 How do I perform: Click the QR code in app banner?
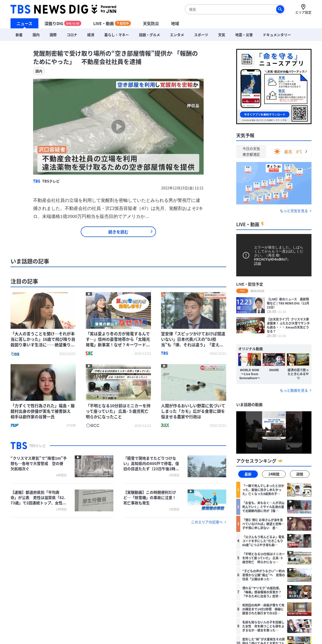click(x=299, y=113)
